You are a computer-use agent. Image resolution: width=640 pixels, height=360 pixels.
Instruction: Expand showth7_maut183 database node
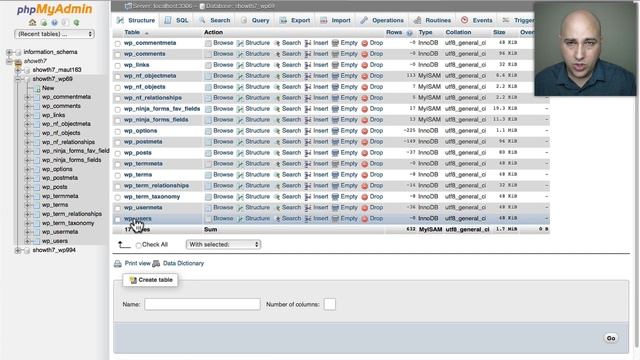[x=18, y=70]
